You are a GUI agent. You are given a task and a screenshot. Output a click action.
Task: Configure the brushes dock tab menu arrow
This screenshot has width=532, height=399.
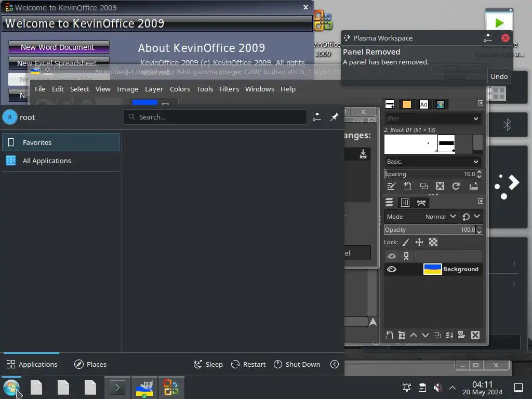[x=481, y=103]
